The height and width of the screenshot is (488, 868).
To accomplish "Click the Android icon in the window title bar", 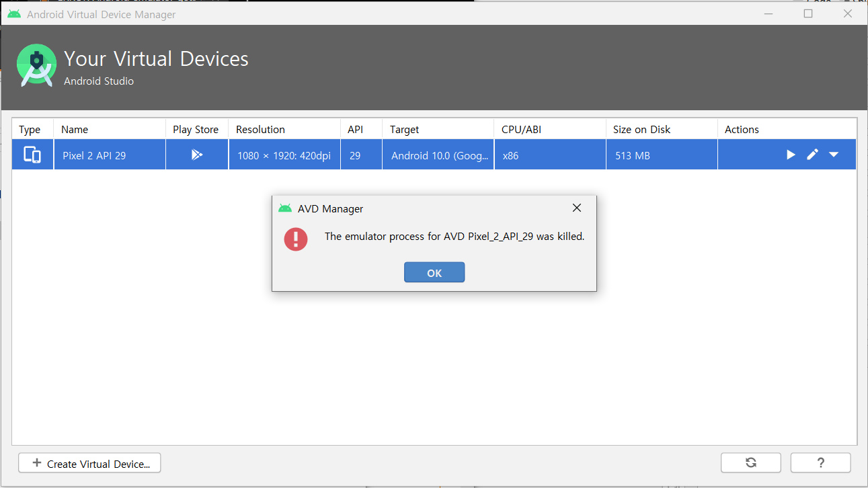I will click(x=14, y=14).
